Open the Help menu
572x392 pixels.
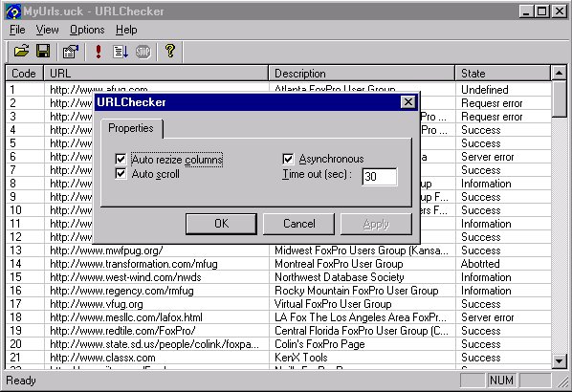click(126, 30)
